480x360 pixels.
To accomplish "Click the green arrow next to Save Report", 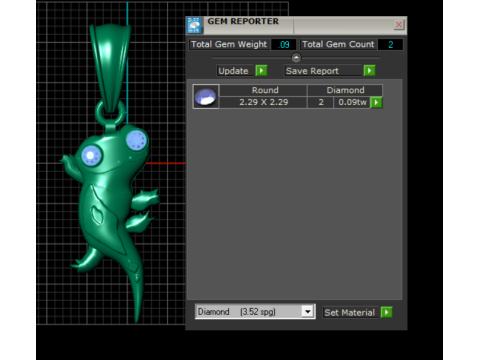I will click(x=369, y=71).
